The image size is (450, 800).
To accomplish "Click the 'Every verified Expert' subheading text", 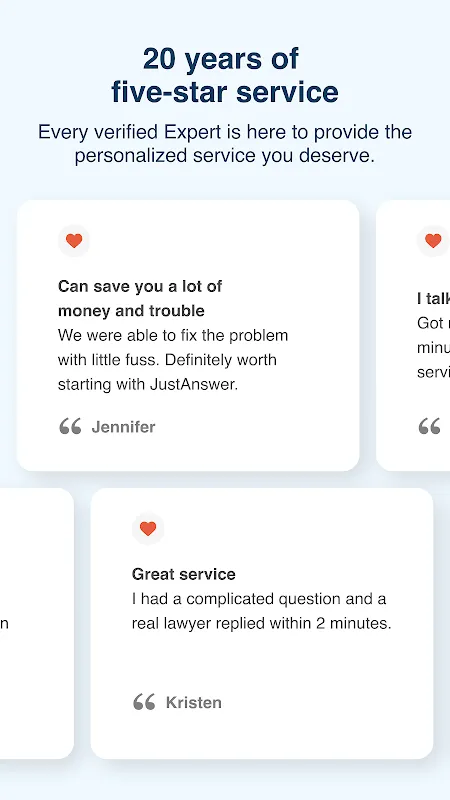I will tap(225, 144).
